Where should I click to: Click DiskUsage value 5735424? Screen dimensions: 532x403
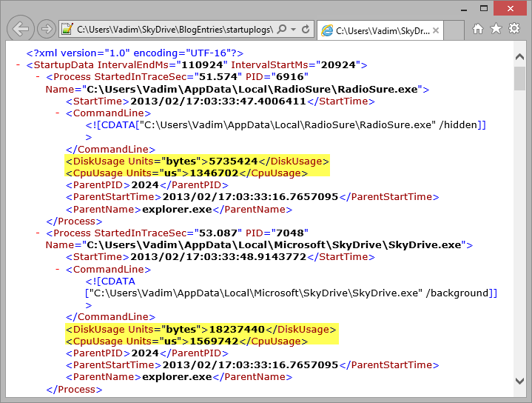pos(233,161)
